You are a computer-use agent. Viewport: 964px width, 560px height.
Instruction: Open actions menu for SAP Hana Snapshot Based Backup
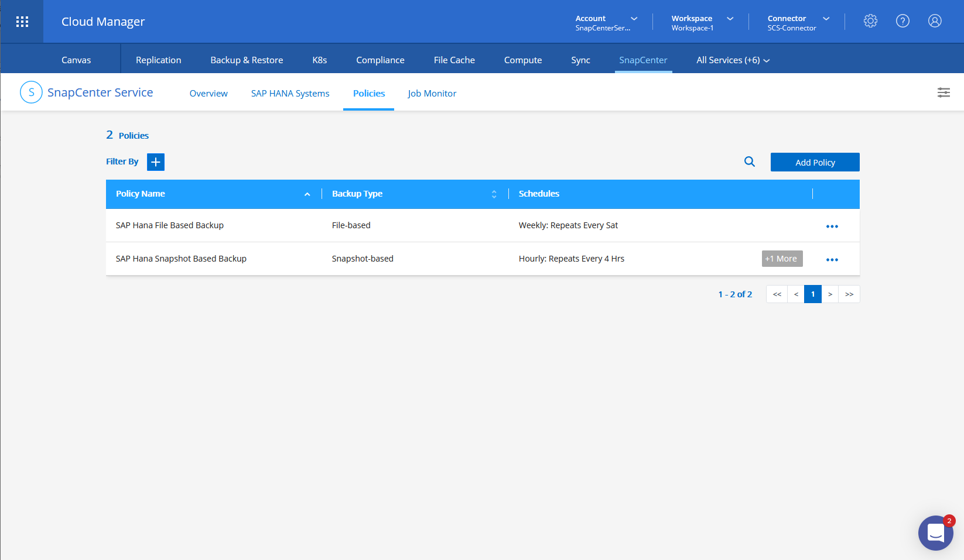[x=832, y=259]
